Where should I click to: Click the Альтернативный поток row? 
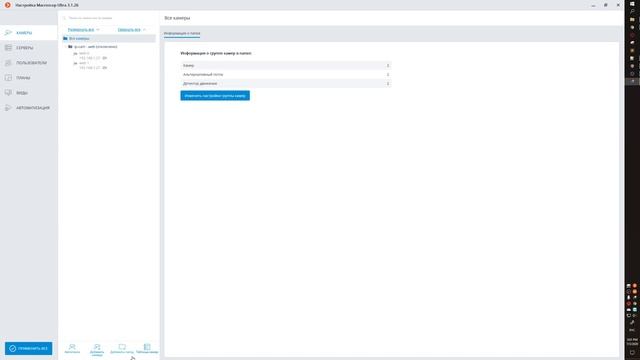click(286, 75)
